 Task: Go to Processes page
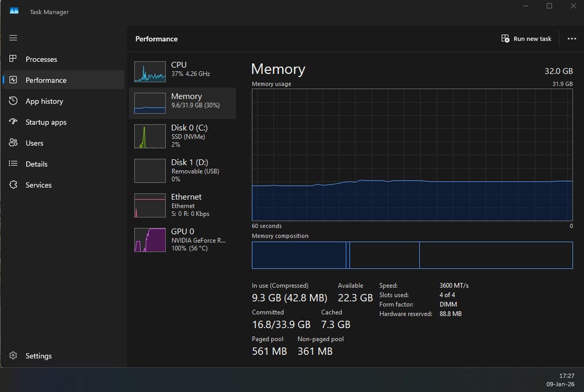[x=41, y=59]
